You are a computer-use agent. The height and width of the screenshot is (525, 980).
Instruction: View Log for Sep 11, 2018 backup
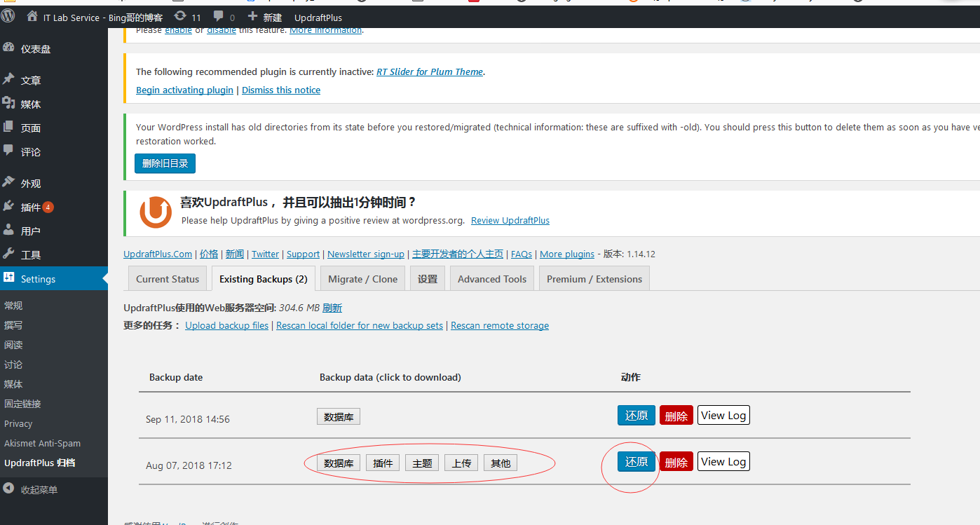pyautogui.click(x=723, y=415)
